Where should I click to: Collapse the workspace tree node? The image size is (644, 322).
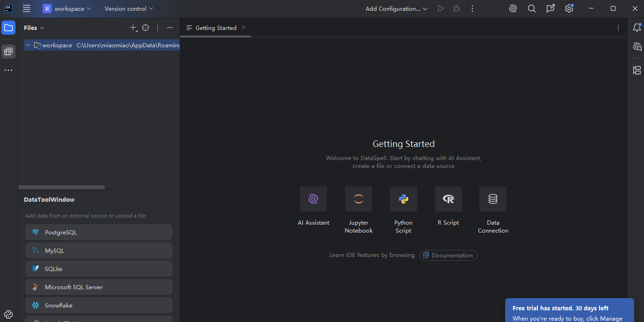(x=28, y=45)
